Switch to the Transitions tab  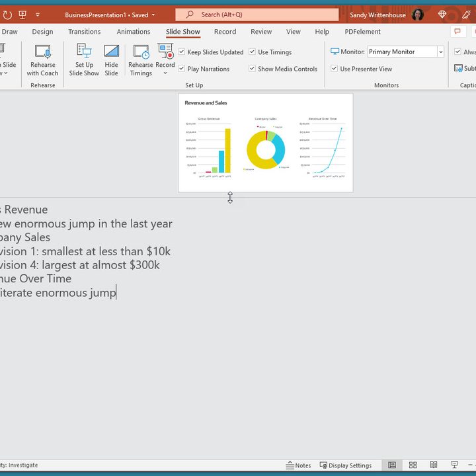[85, 32]
